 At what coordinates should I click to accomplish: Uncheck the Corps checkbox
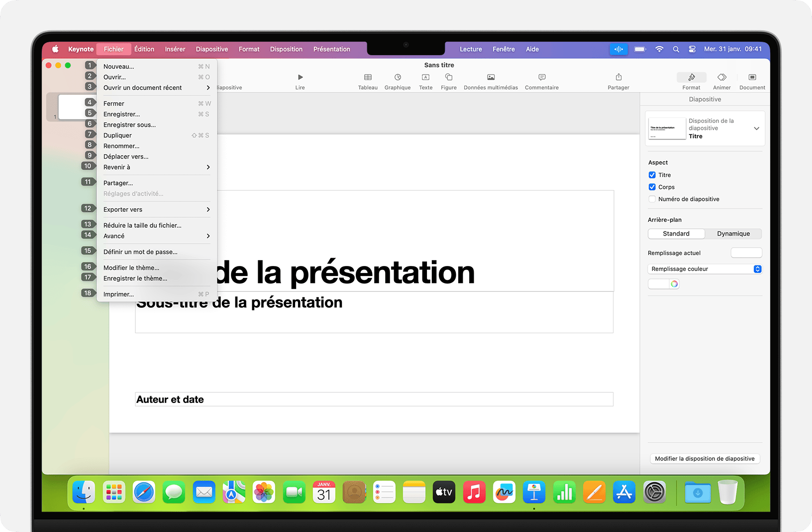coord(652,187)
